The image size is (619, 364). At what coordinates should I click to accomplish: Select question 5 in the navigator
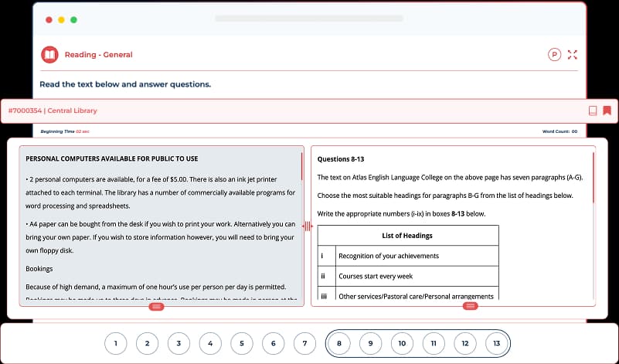(x=242, y=343)
